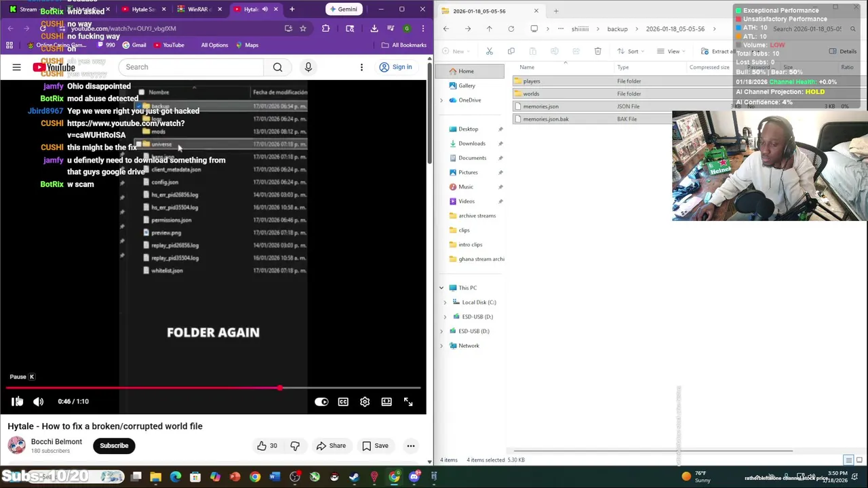The height and width of the screenshot is (488, 868).
Task: Open Steam from the taskbar
Action: (354, 477)
